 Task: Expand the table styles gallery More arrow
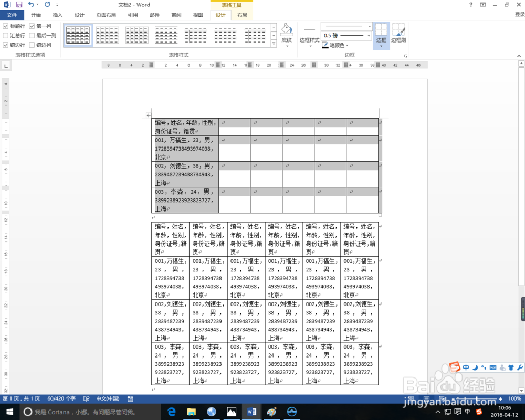[x=274, y=44]
